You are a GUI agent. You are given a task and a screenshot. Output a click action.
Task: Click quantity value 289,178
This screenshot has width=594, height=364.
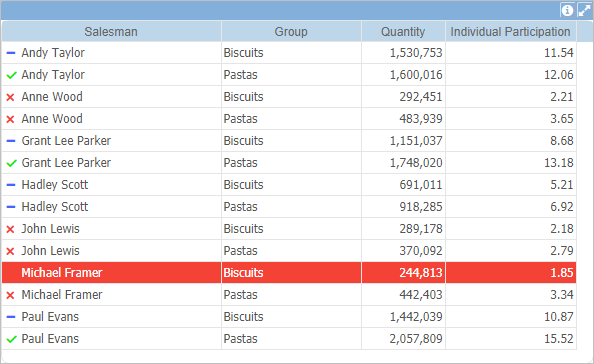[x=421, y=228]
